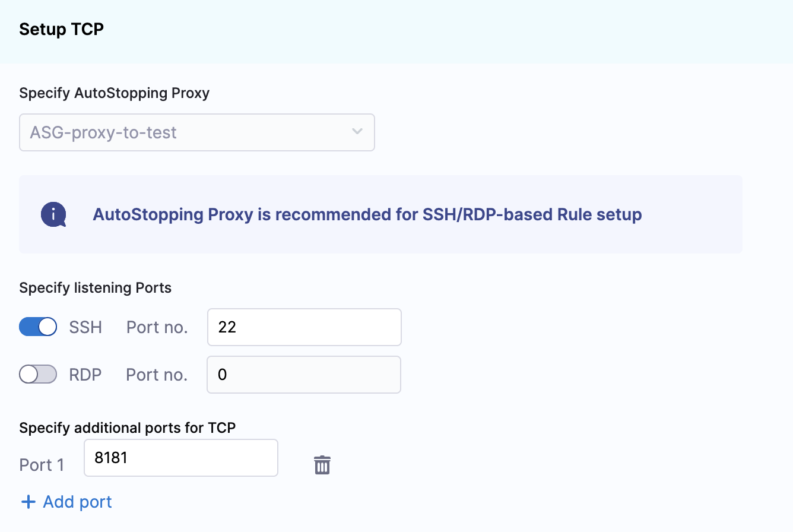Delete Port 1 using the trash icon
The image size is (793, 532).
click(322, 465)
